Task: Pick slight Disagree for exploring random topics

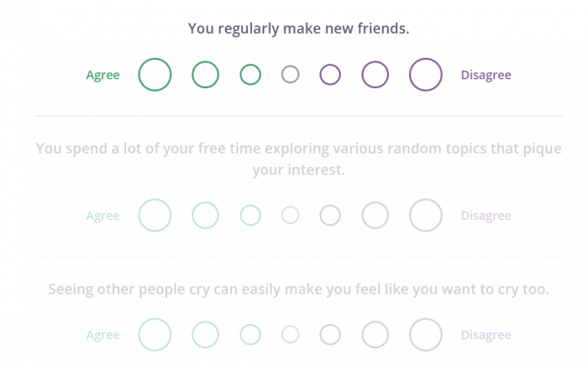Action: pos(330,215)
